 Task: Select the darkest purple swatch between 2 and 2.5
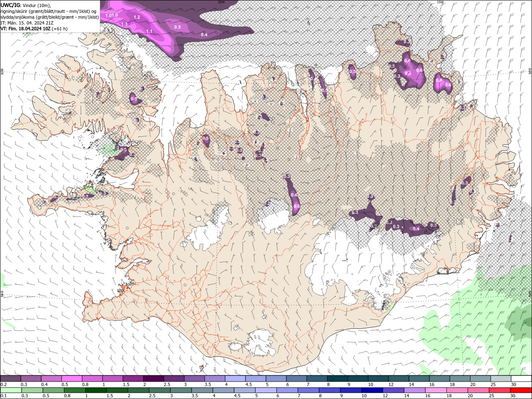point(153,379)
